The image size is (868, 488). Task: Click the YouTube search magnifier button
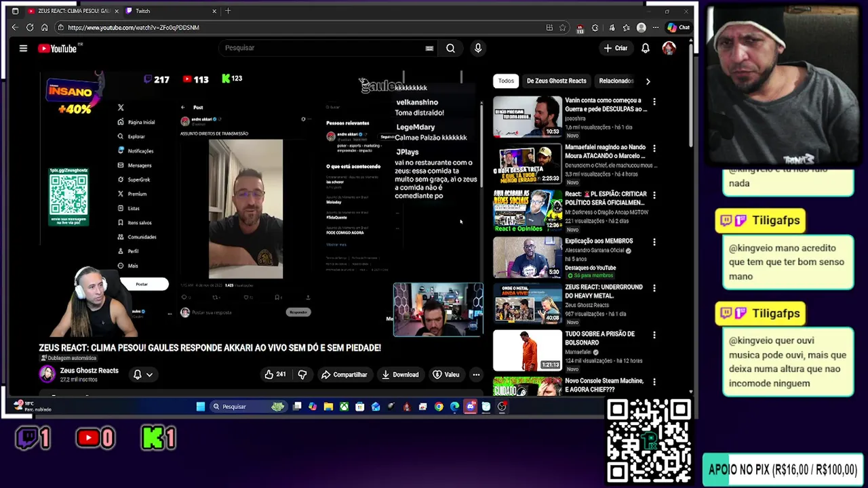click(450, 48)
